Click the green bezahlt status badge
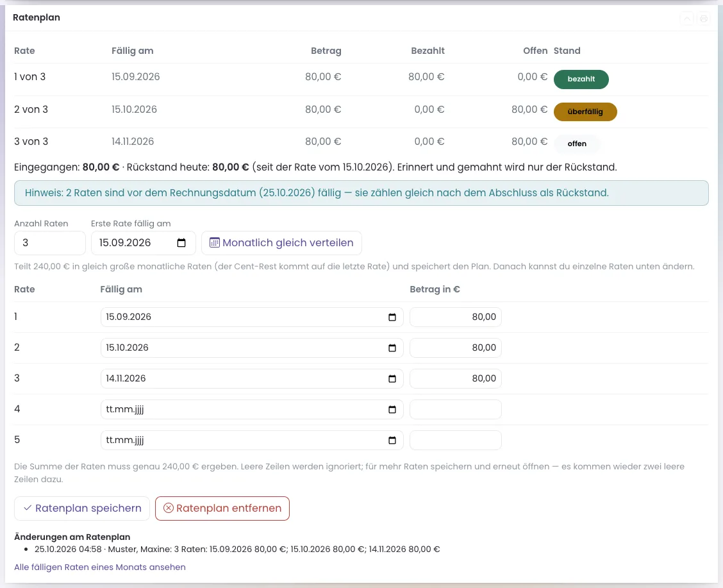 click(581, 80)
